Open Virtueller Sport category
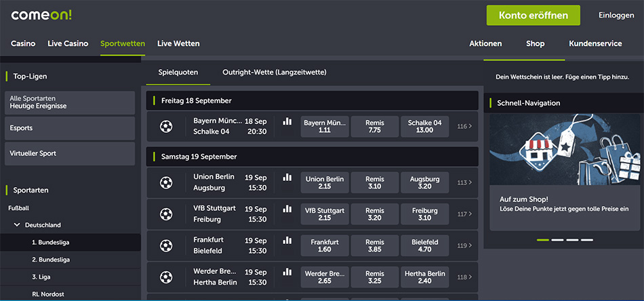 [70, 154]
